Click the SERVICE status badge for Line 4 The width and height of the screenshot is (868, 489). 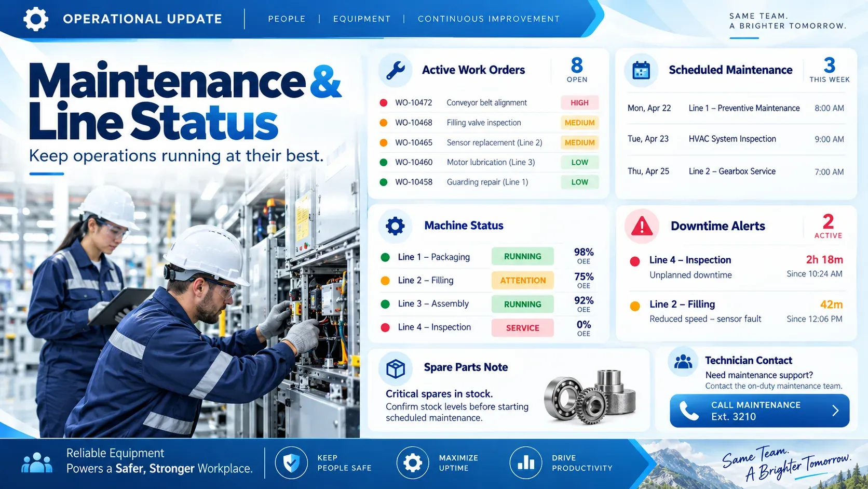523,328
